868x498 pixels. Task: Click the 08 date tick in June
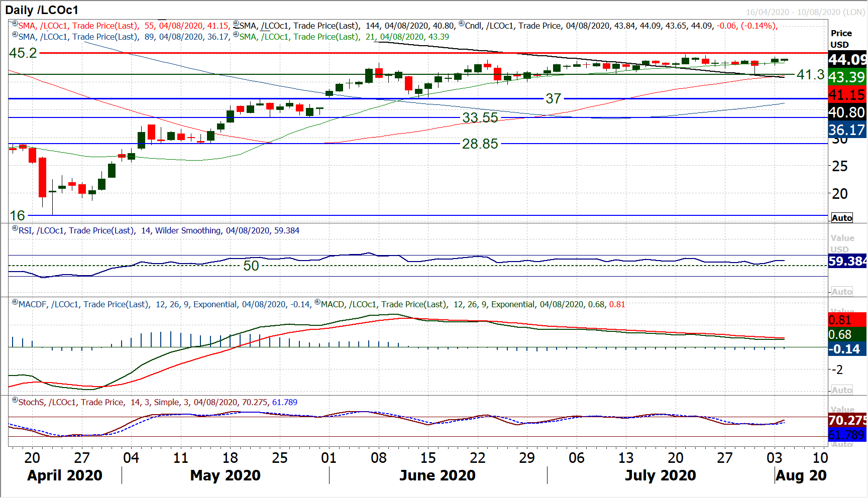(x=379, y=458)
